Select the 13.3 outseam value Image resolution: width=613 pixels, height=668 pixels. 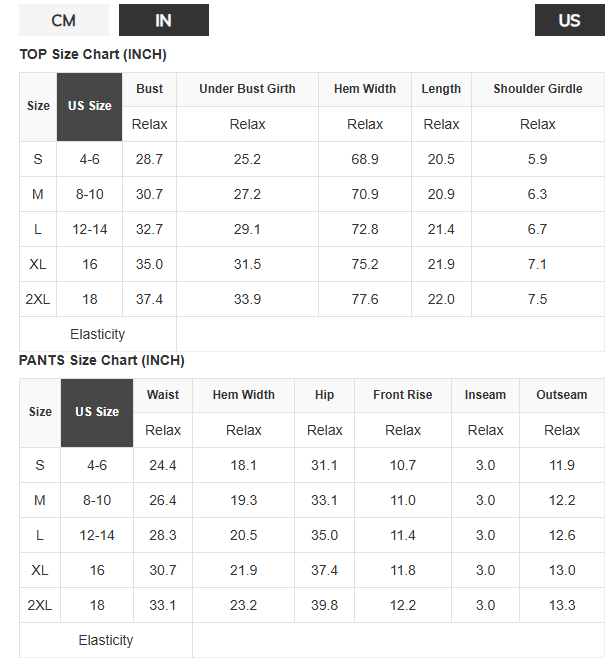[x=562, y=605]
